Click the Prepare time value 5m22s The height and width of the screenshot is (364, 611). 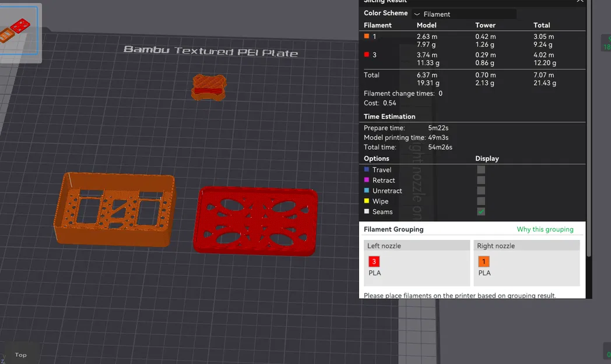tap(438, 128)
